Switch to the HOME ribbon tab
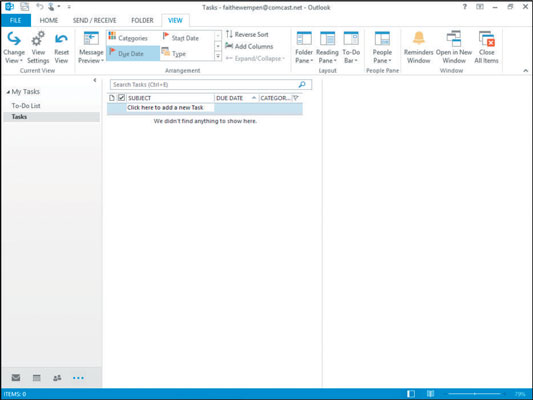The image size is (533, 400). coord(49,20)
